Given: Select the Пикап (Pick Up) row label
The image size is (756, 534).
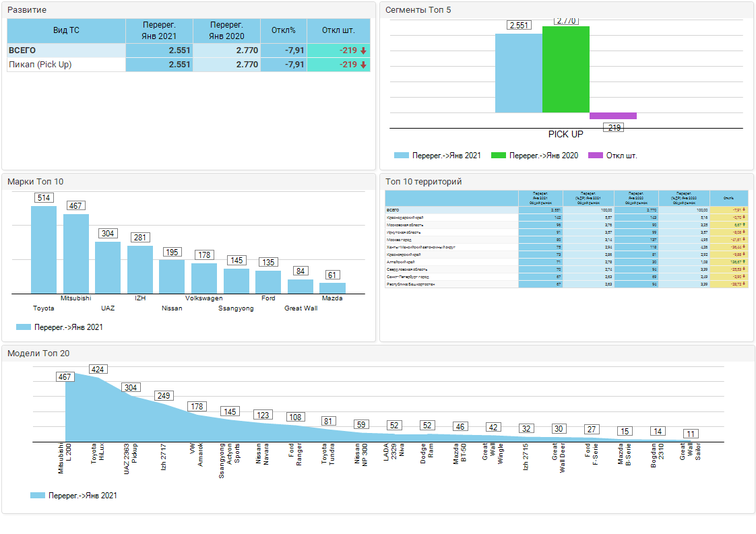Looking at the screenshot, I should tap(40, 65).
